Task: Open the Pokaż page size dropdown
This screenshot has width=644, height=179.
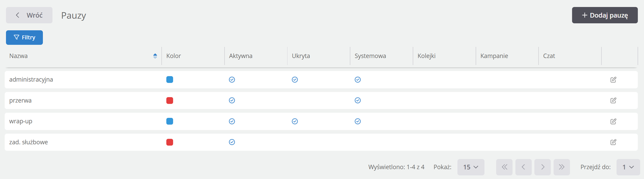Action: [x=471, y=167]
